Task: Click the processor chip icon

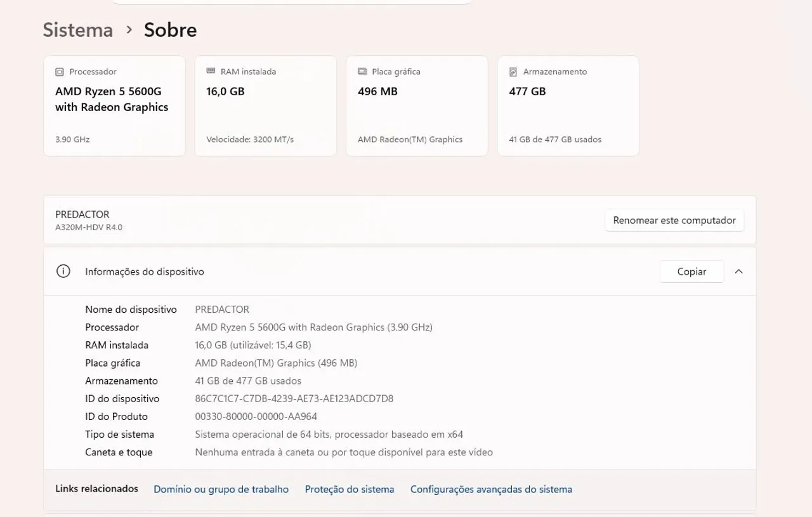Action: (x=60, y=72)
